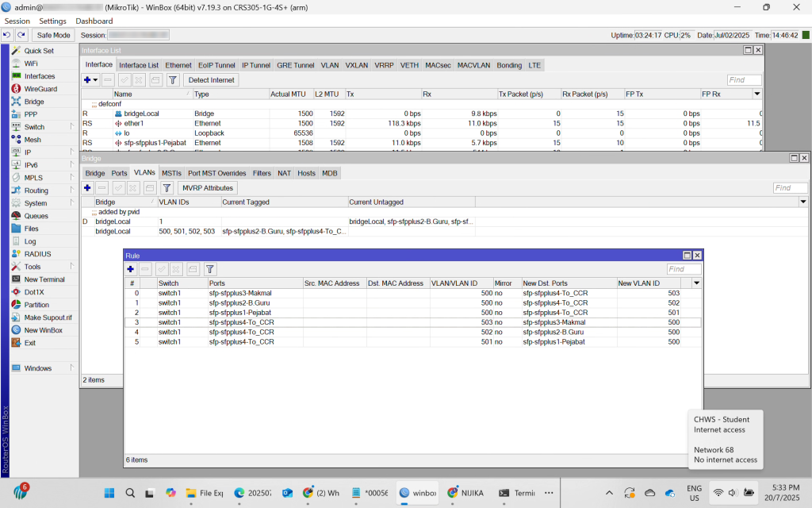Image resolution: width=812 pixels, height=508 pixels.
Task: Click the Exit icon in the sidebar
Action: point(17,343)
